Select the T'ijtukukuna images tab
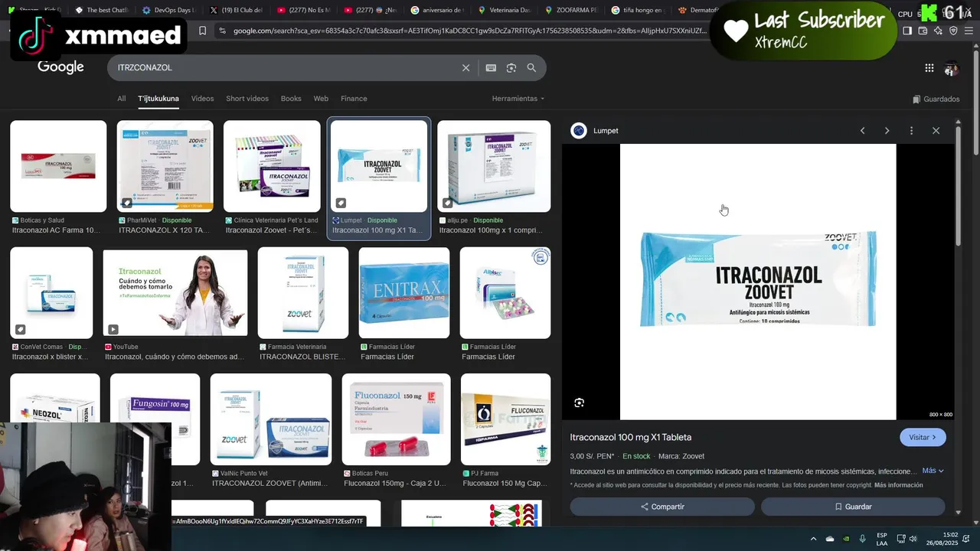This screenshot has height=551, width=980. 158,99
